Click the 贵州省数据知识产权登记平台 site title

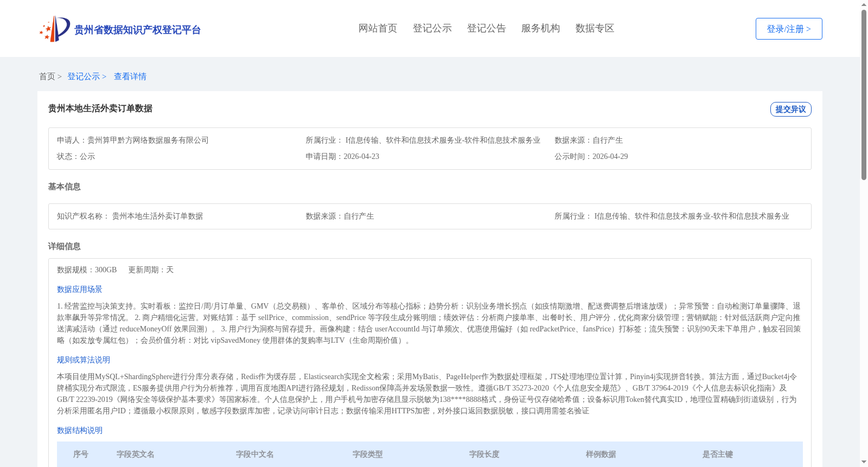pyautogui.click(x=137, y=30)
